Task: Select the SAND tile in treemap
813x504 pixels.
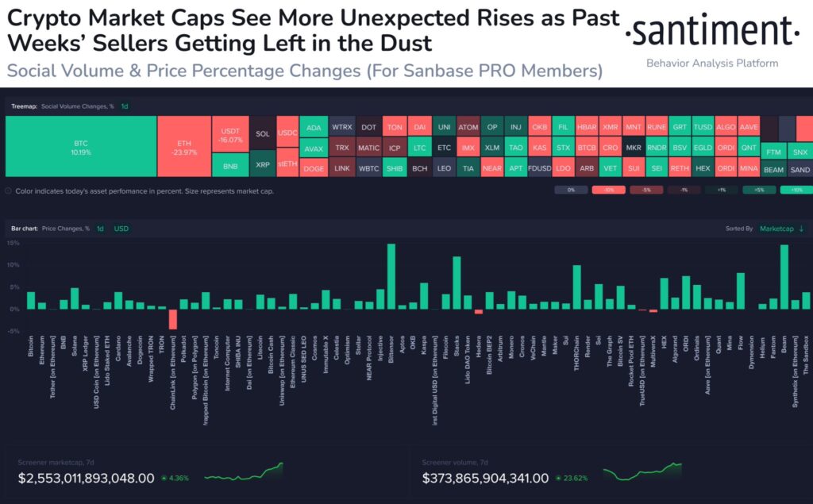Action: tap(800, 169)
